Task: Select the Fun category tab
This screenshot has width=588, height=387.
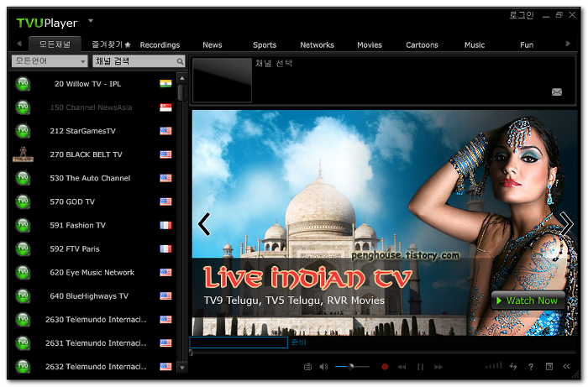Action: coord(527,45)
